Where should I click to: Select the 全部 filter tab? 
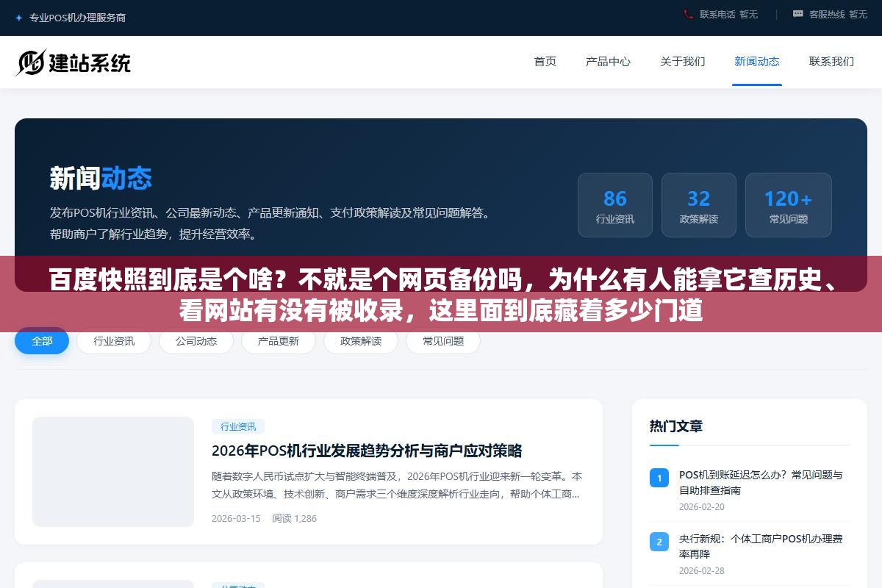coord(42,341)
